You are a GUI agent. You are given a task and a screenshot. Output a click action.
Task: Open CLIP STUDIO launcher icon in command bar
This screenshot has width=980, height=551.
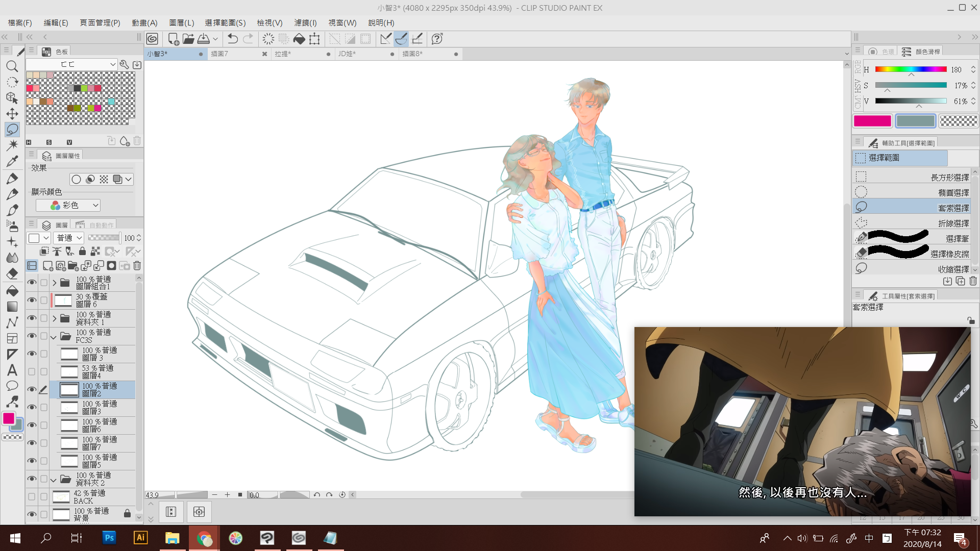(x=152, y=39)
